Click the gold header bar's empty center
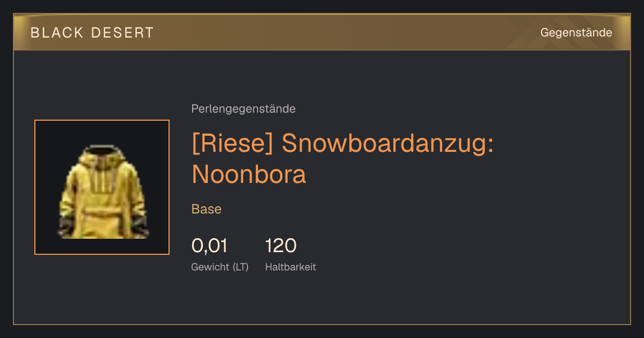The height and width of the screenshot is (338, 644). click(343, 33)
